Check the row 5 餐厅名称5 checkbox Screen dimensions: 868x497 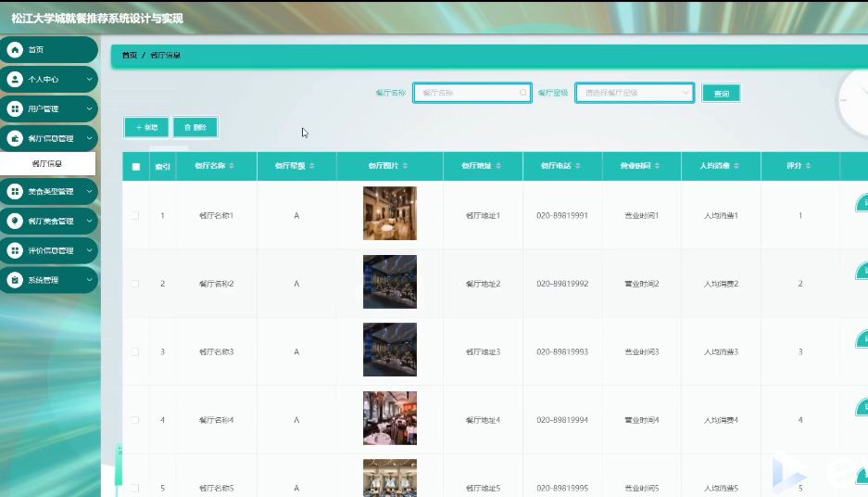pos(135,488)
